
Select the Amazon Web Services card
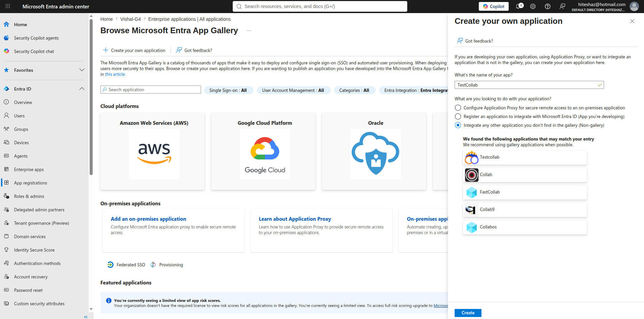point(152,151)
